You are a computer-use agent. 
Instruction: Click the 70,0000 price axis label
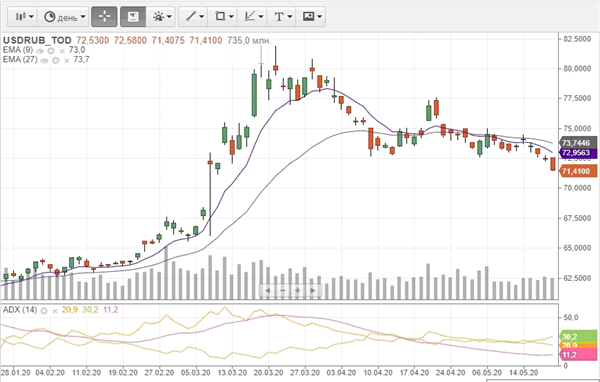coord(577,188)
